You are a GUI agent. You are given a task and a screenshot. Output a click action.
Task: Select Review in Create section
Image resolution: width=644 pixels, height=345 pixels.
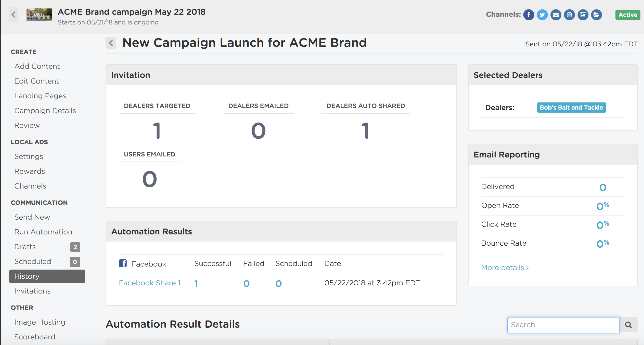(27, 125)
